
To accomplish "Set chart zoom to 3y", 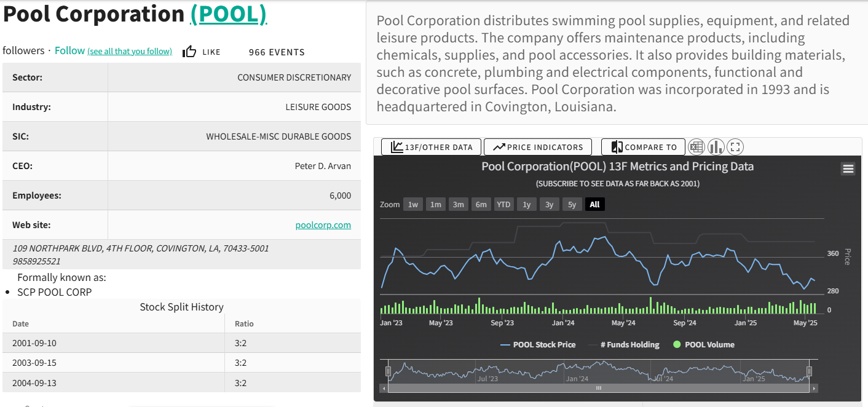I will 550,205.
